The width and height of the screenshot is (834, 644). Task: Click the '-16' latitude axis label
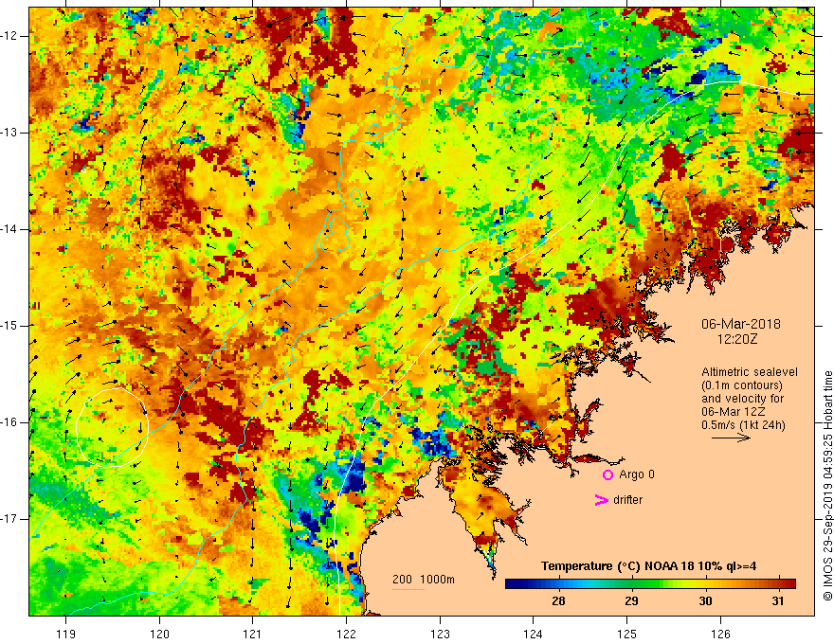[10, 422]
